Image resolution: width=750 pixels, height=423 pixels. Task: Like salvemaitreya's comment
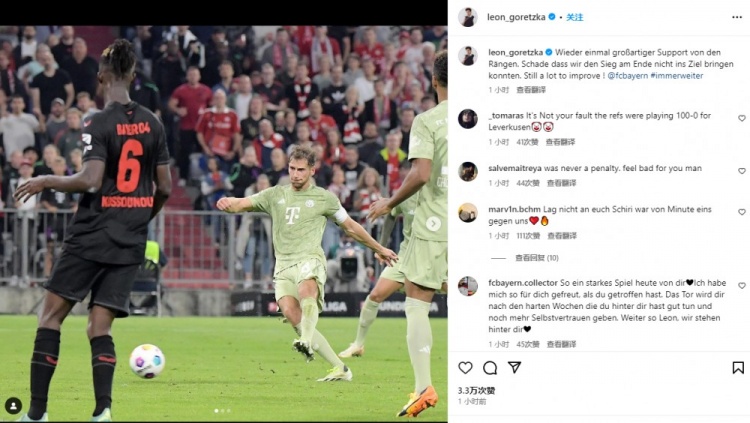741,171
